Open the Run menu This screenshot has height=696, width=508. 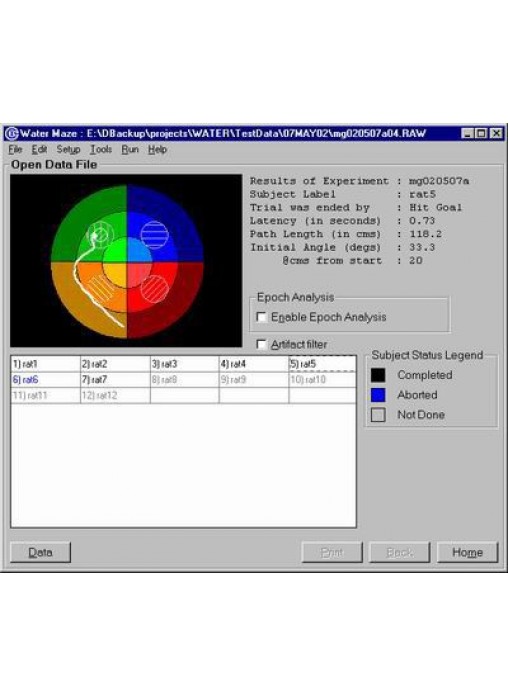tap(130, 150)
